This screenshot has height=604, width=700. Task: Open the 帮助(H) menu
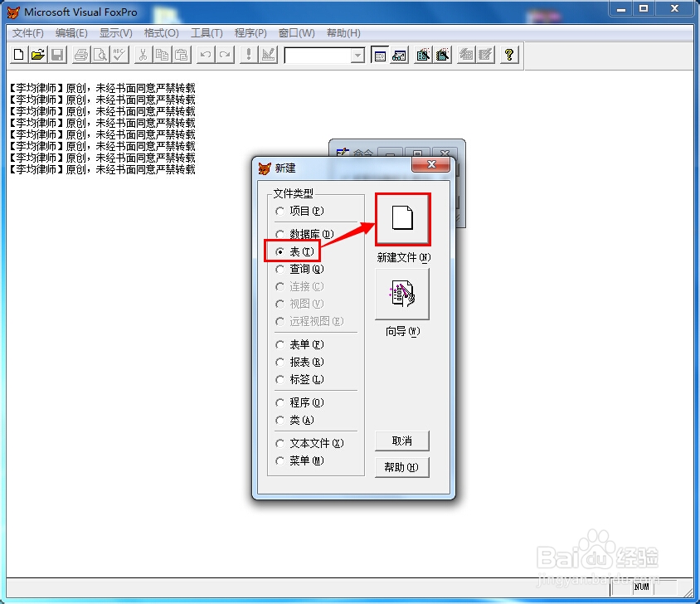coord(343,33)
